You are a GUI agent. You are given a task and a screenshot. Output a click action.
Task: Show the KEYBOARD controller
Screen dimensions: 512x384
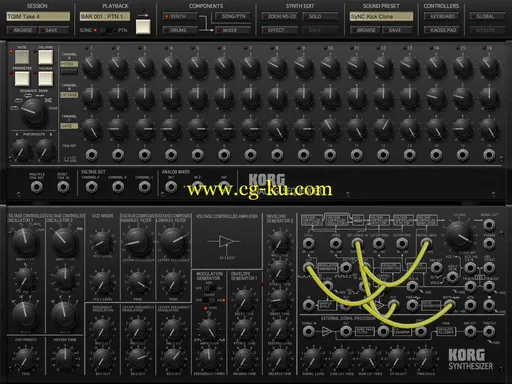click(x=442, y=16)
